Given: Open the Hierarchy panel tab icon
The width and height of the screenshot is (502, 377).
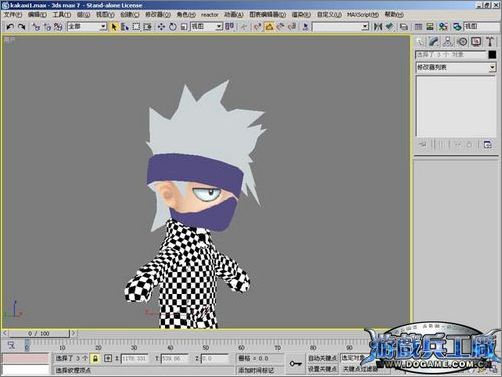Looking at the screenshot, I should [448, 42].
